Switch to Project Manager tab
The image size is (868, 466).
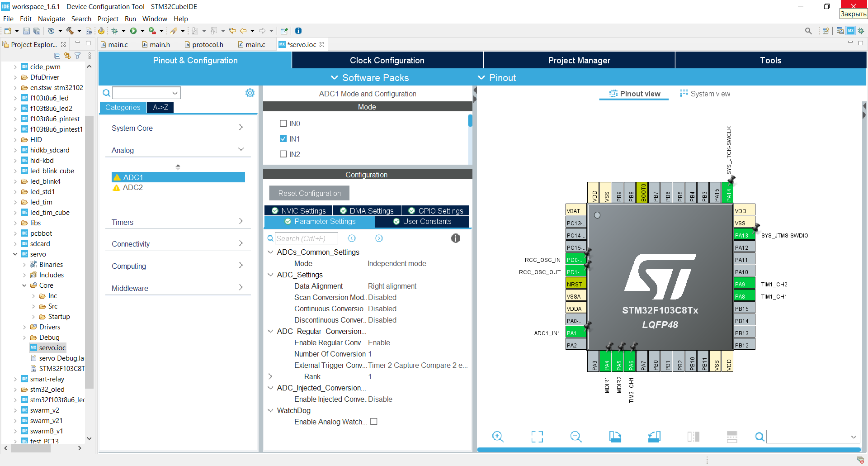point(579,60)
